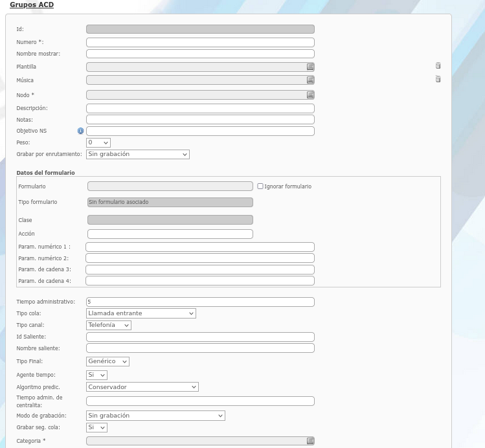Select the 'Grupos ACD' heading
This screenshot has width=485, height=448.
point(32,5)
